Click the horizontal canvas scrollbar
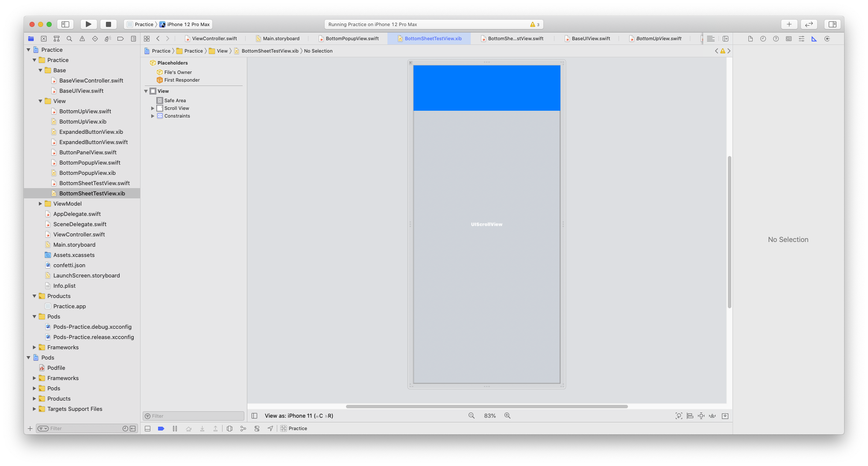Screen dimensions: 868x466 (487, 407)
